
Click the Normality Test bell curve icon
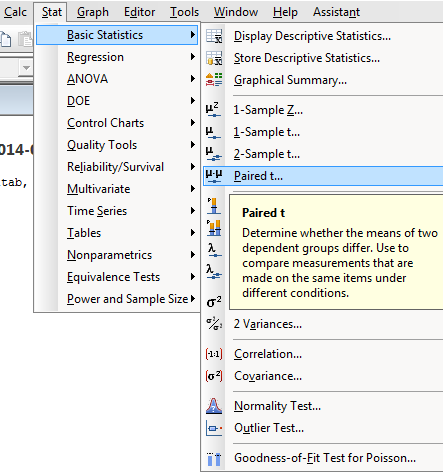tap(214, 406)
